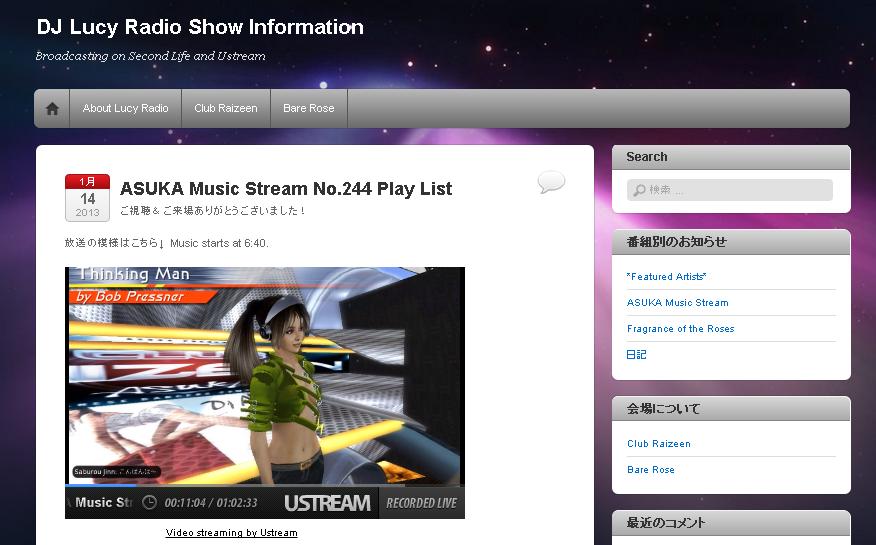
Task: Open the Bare Rose navigation tab
Action: 308,108
